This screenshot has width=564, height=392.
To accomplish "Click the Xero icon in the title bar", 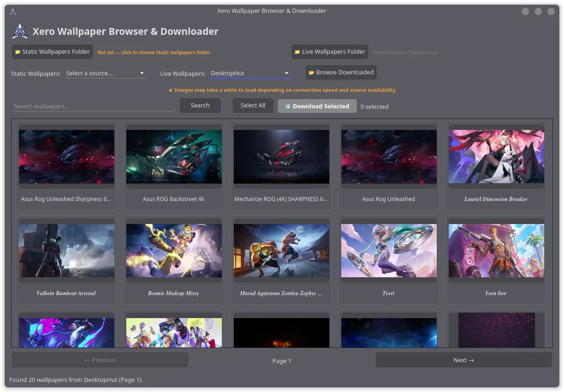I will pyautogui.click(x=13, y=11).
